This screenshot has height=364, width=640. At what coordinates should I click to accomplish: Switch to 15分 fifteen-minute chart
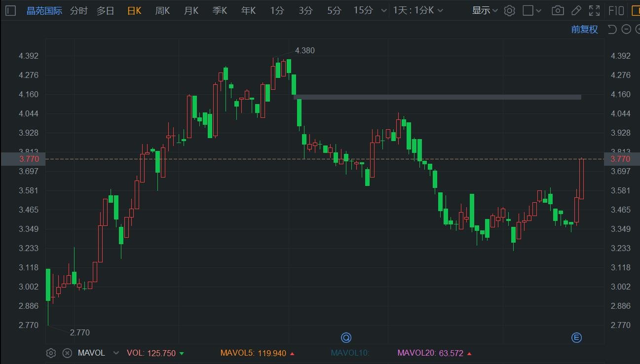363,10
